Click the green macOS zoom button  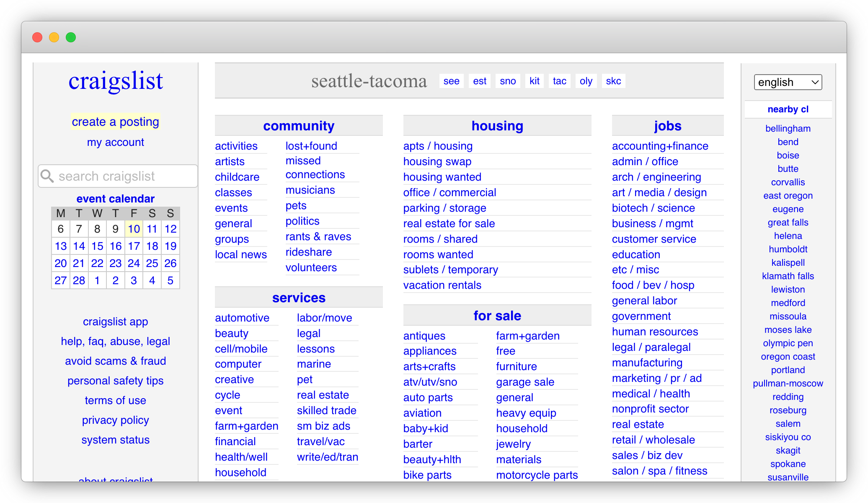[71, 37]
